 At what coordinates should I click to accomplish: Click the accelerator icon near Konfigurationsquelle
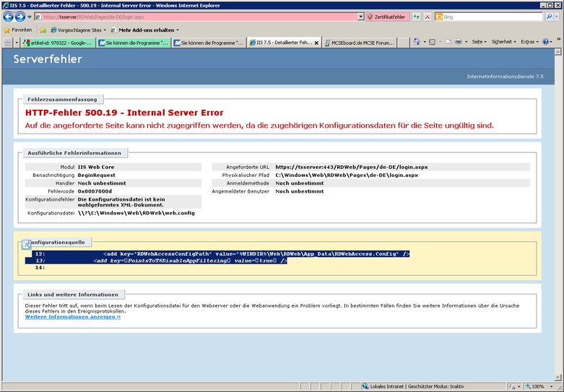click(x=26, y=244)
